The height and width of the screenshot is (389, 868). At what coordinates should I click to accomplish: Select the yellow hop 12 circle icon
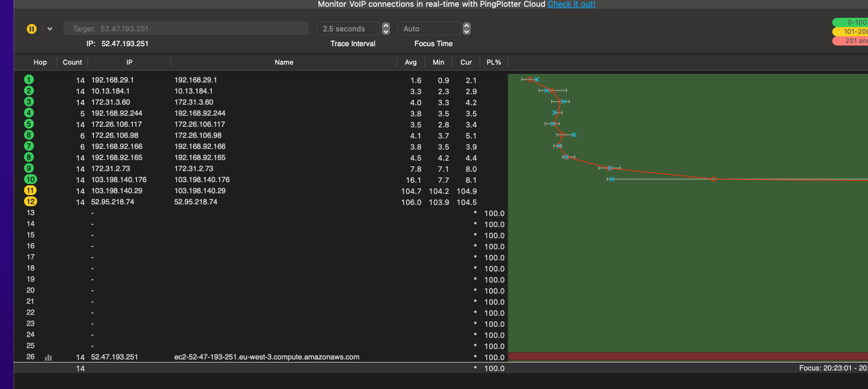pos(30,201)
